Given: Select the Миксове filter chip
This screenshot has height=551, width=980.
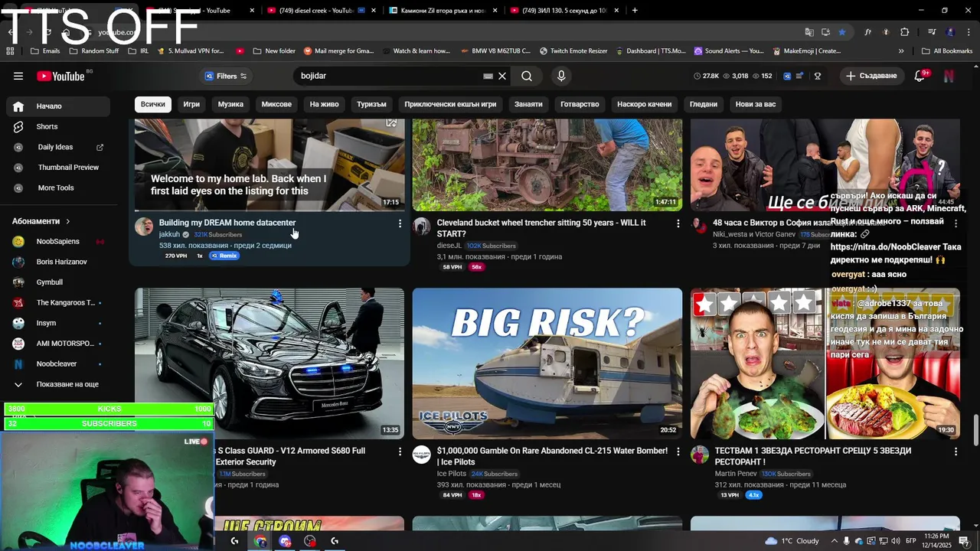Looking at the screenshot, I should (276, 104).
